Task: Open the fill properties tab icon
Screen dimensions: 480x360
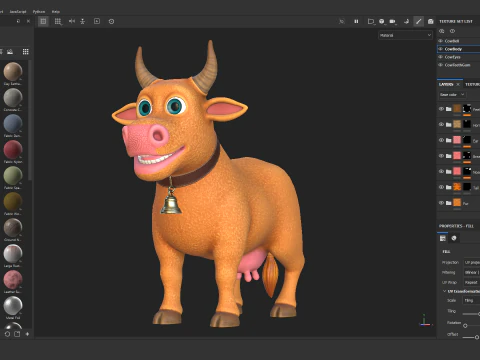Action: click(443, 238)
